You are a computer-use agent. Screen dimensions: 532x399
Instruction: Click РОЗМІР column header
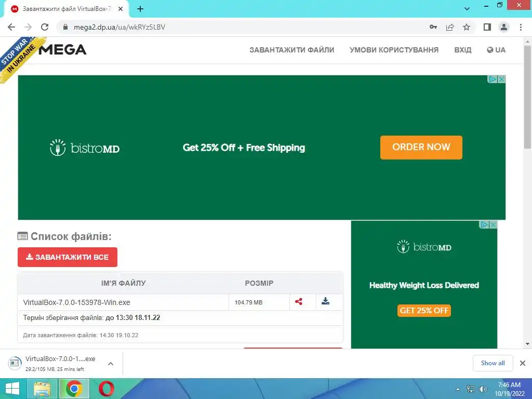coord(259,283)
